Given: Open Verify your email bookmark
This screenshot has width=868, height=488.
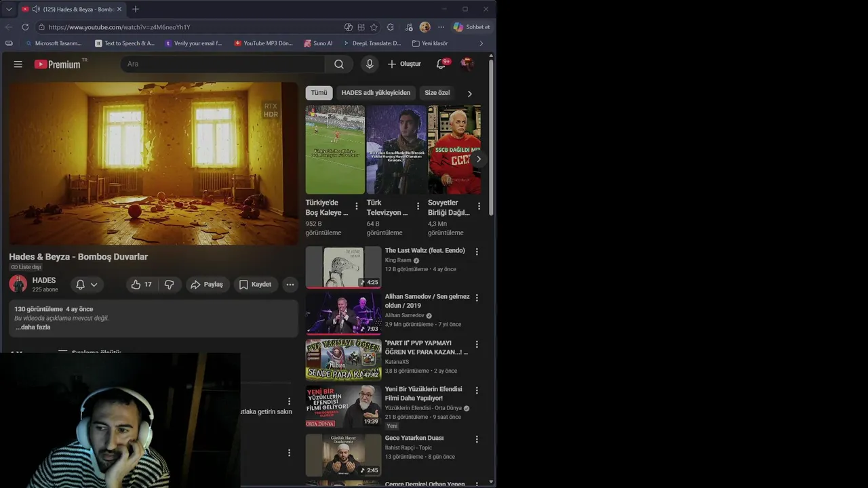Looking at the screenshot, I should point(193,43).
